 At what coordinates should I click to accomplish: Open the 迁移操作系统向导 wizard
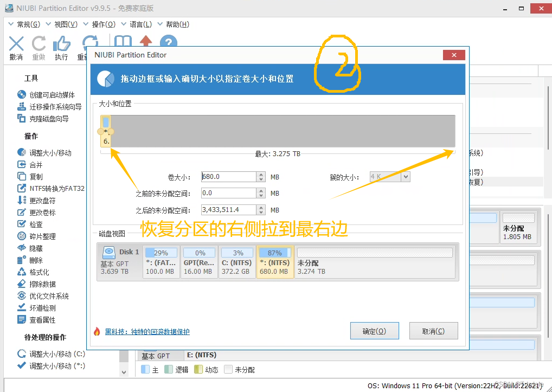tap(49, 107)
